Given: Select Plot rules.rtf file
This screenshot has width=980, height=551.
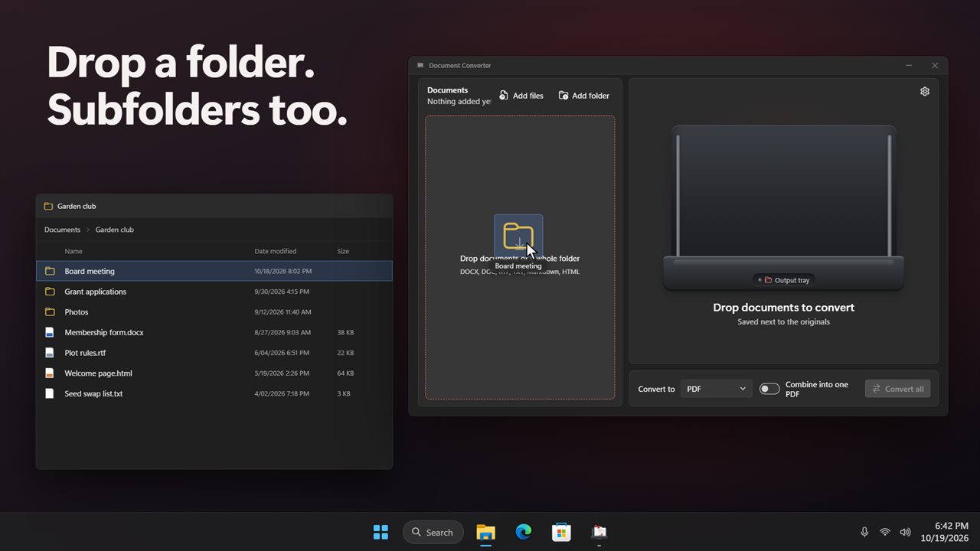Looking at the screenshot, I should pyautogui.click(x=214, y=353).
